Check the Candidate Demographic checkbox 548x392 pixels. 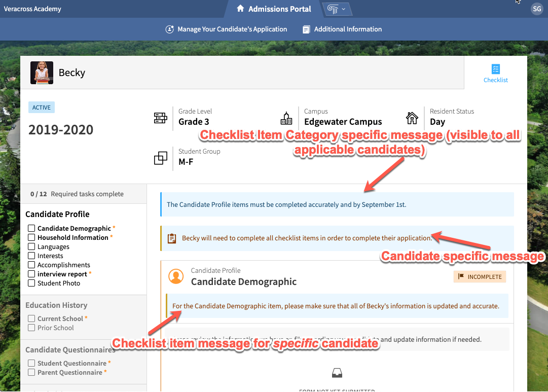(x=31, y=228)
